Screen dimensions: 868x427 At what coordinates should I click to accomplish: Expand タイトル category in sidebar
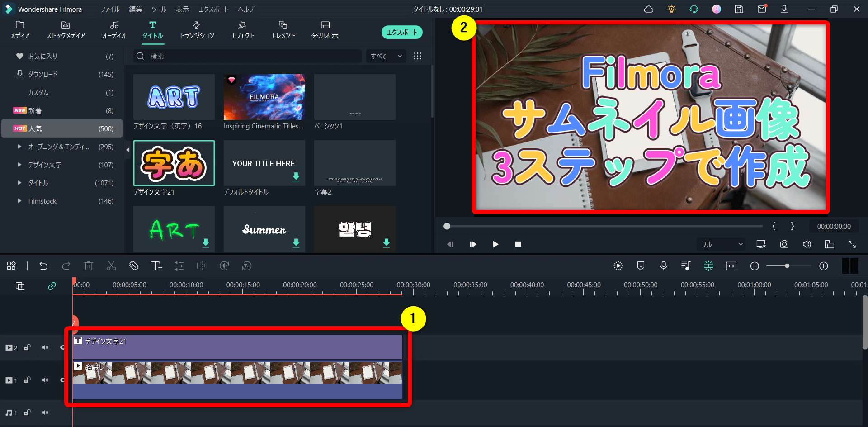19,183
